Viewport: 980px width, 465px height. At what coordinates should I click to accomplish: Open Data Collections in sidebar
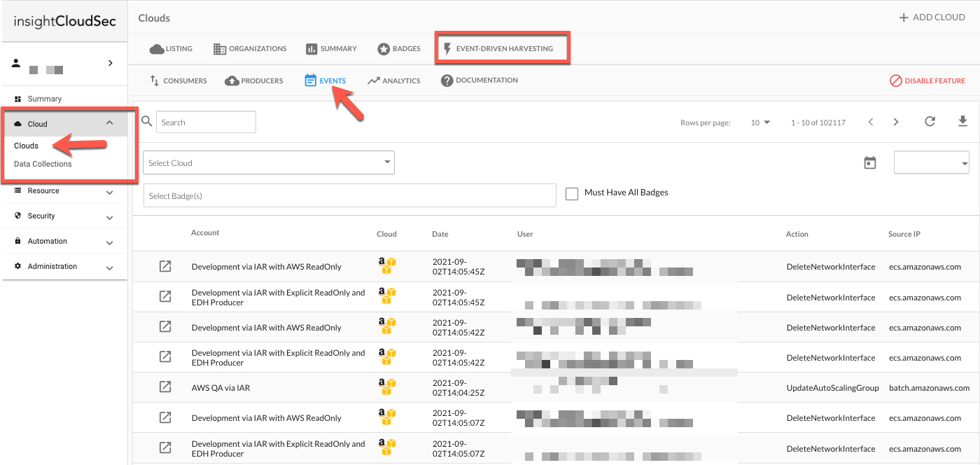43,164
